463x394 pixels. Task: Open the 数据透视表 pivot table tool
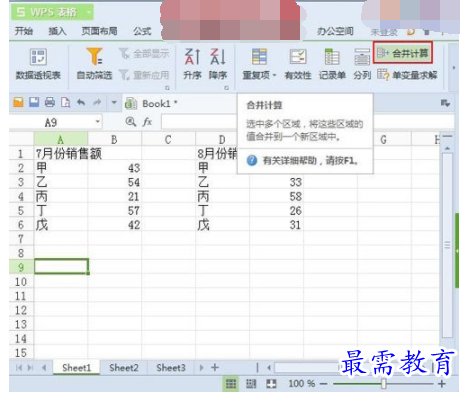38,65
